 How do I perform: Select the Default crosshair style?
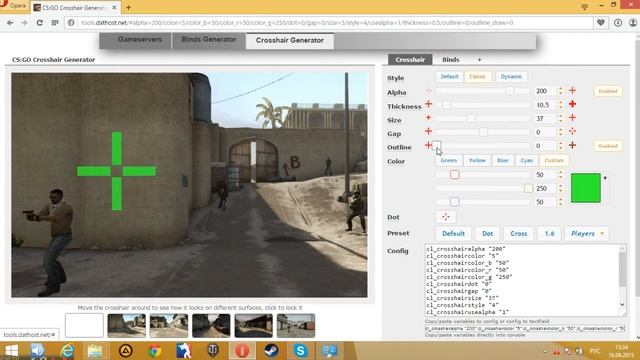[449, 76]
